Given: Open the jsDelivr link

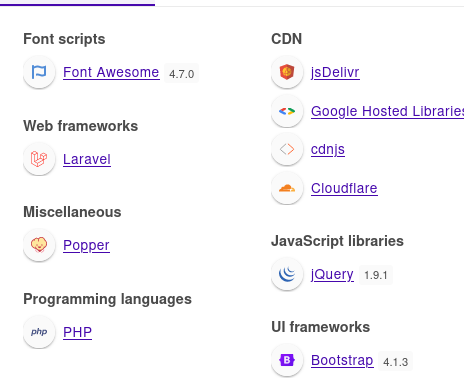Looking at the screenshot, I should (x=335, y=72).
